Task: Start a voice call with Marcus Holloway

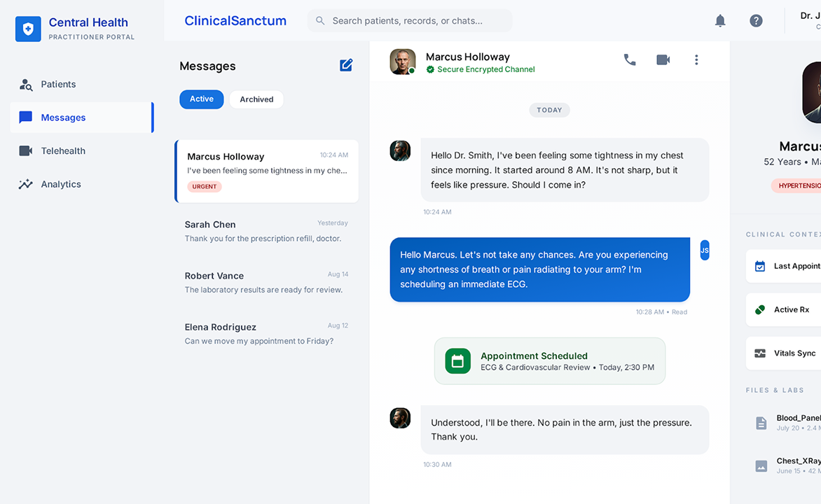Action: [x=630, y=60]
